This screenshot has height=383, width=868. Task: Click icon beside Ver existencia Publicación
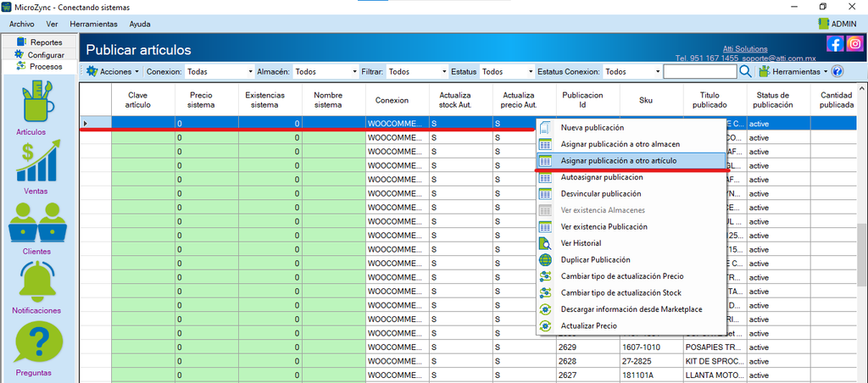tap(545, 227)
